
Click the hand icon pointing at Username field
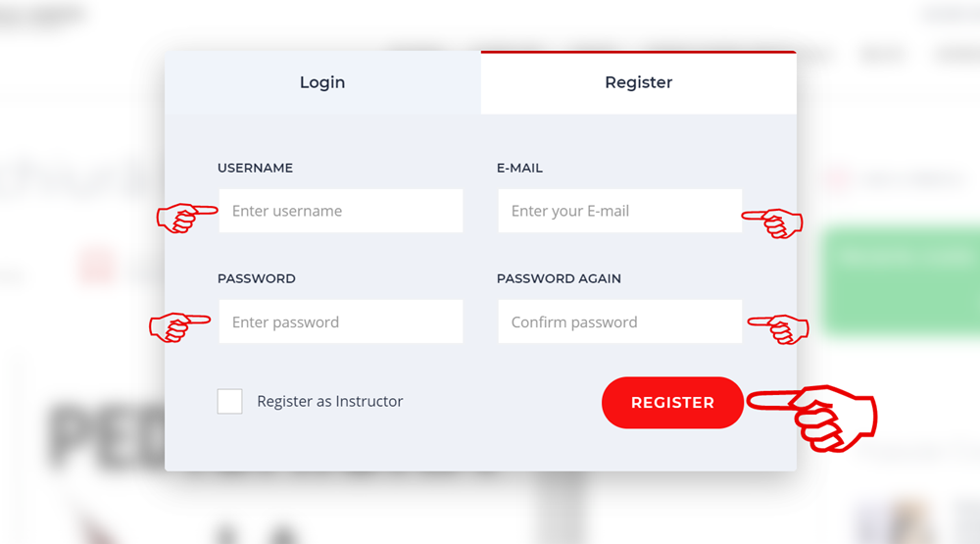pyautogui.click(x=187, y=218)
